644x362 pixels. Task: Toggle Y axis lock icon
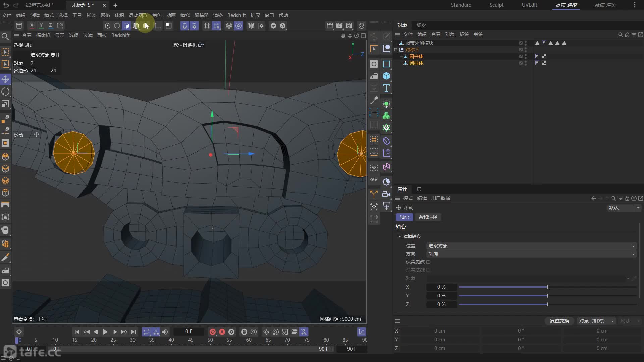pyautogui.click(x=41, y=25)
